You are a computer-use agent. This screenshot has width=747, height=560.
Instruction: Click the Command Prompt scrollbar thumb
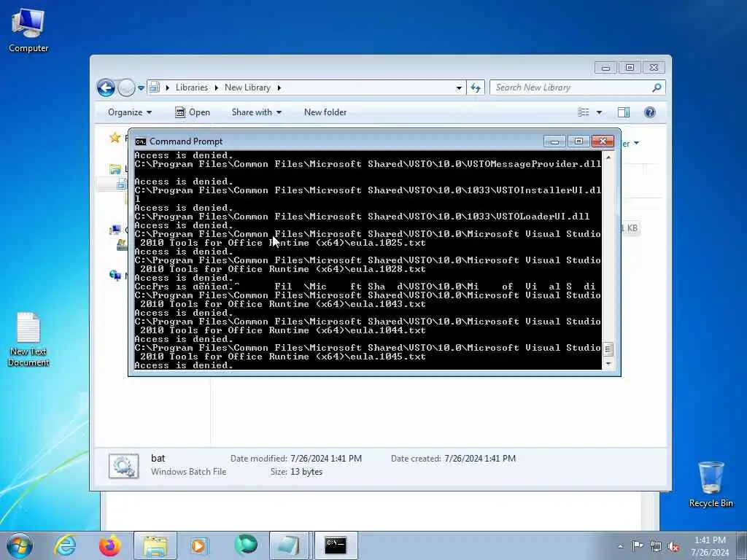point(608,349)
